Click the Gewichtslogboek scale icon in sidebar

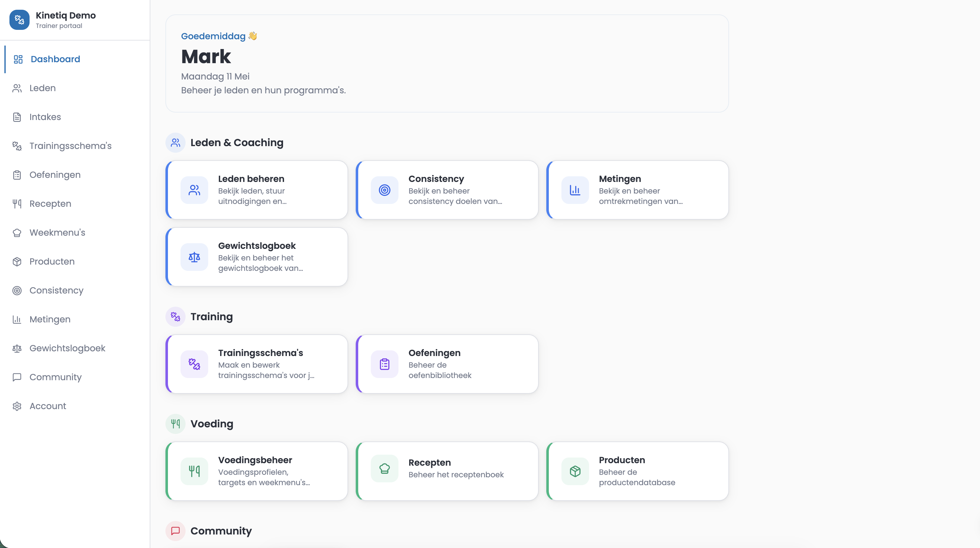coord(17,348)
